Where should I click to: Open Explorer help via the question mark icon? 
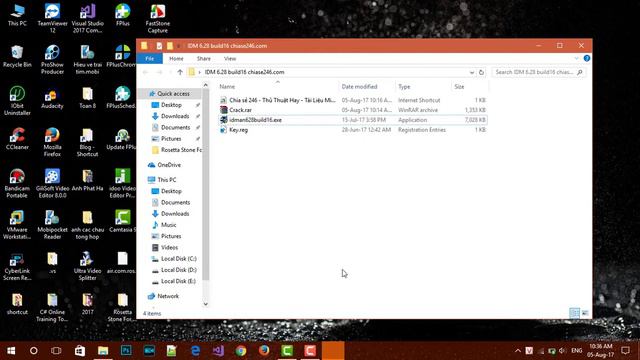[587, 58]
